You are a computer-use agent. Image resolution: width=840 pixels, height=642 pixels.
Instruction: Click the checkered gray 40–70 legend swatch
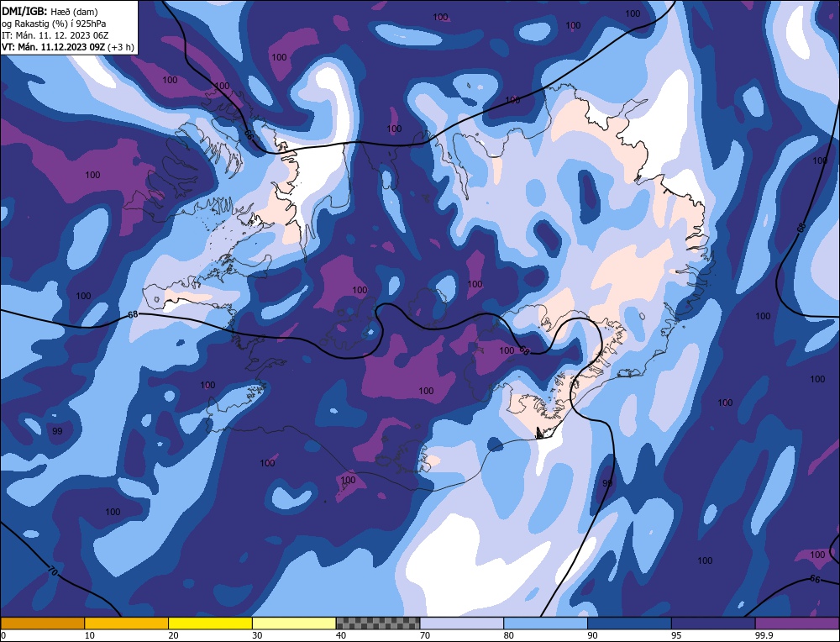(x=378, y=623)
